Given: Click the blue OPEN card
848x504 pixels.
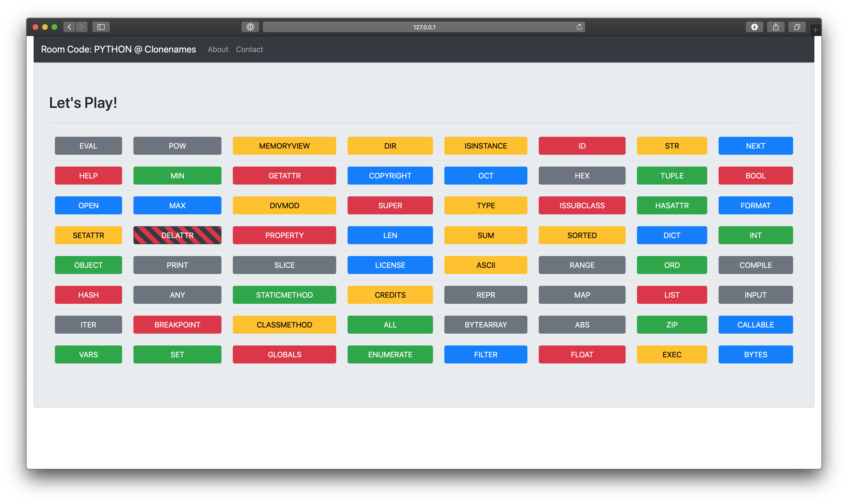Looking at the screenshot, I should [88, 205].
